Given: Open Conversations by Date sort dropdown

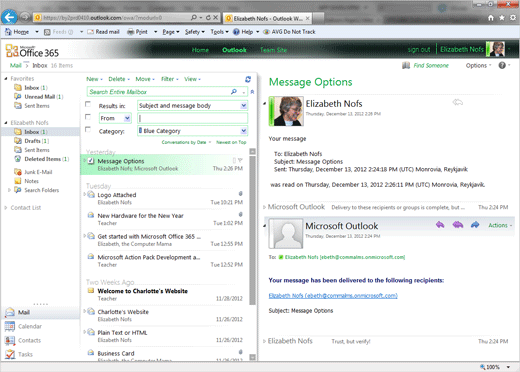Looking at the screenshot, I should click(x=186, y=142).
